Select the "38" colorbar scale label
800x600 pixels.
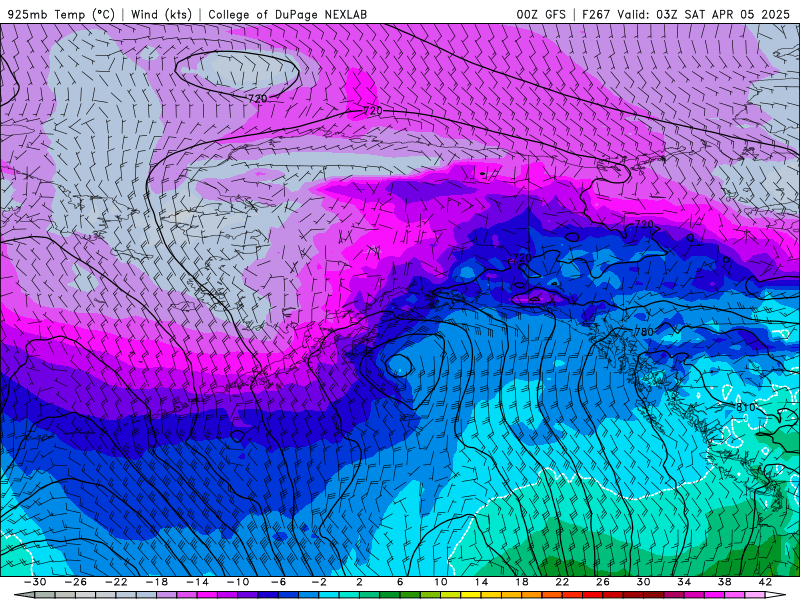[724, 582]
